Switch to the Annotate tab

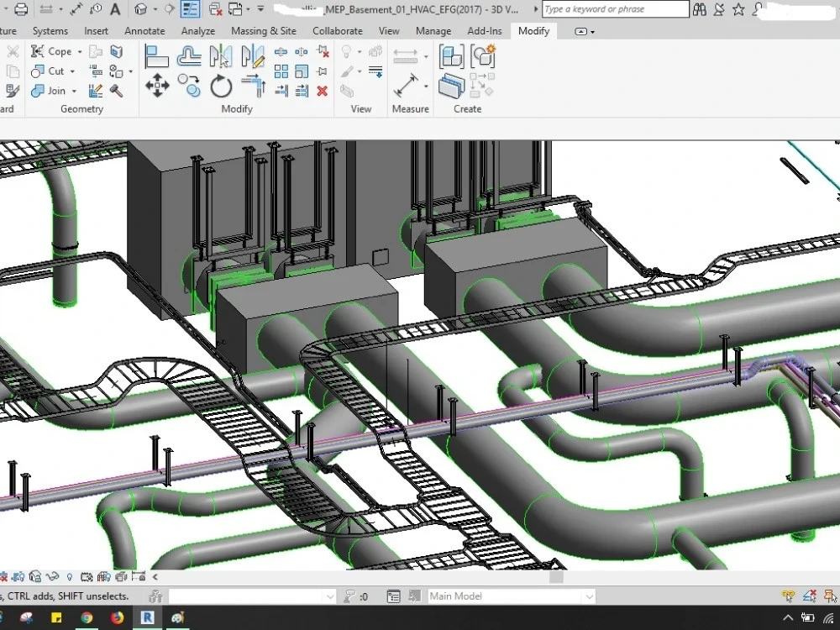(x=144, y=31)
